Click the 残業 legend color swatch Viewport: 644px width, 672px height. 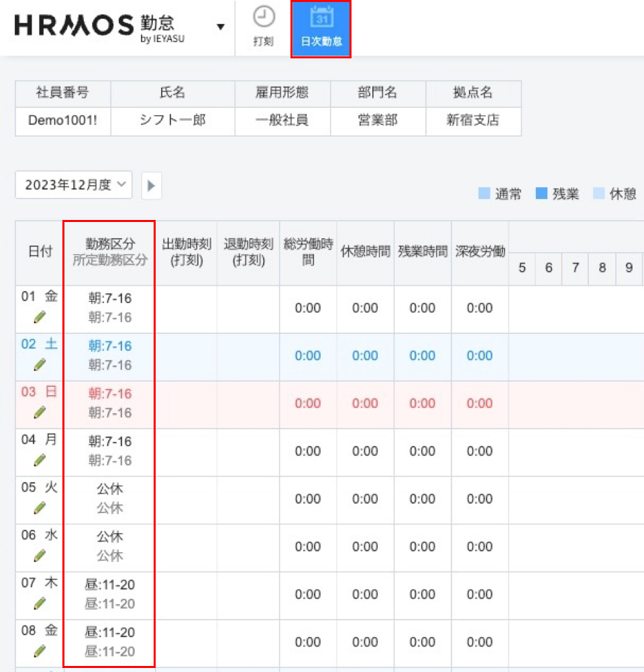541,194
